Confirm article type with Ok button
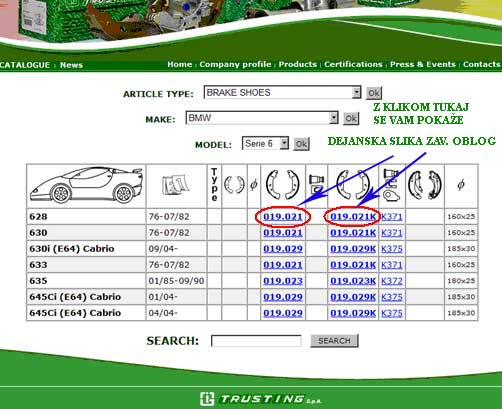Image resolution: width=502 pixels, height=409 pixels. (374, 93)
